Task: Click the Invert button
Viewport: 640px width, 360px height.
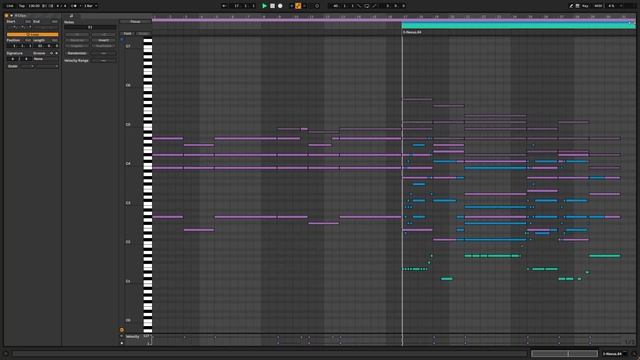Action: point(103,40)
